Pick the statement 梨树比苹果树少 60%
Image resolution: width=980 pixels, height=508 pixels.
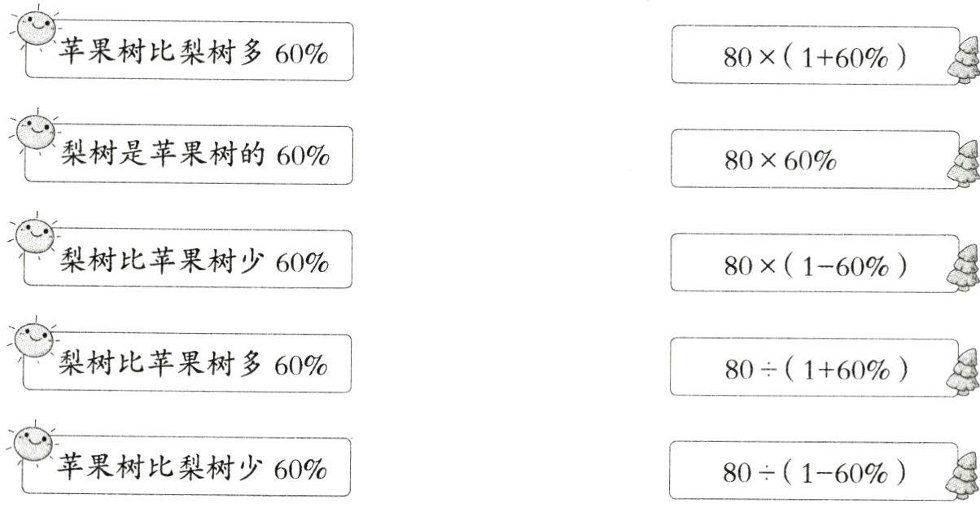click(x=194, y=261)
